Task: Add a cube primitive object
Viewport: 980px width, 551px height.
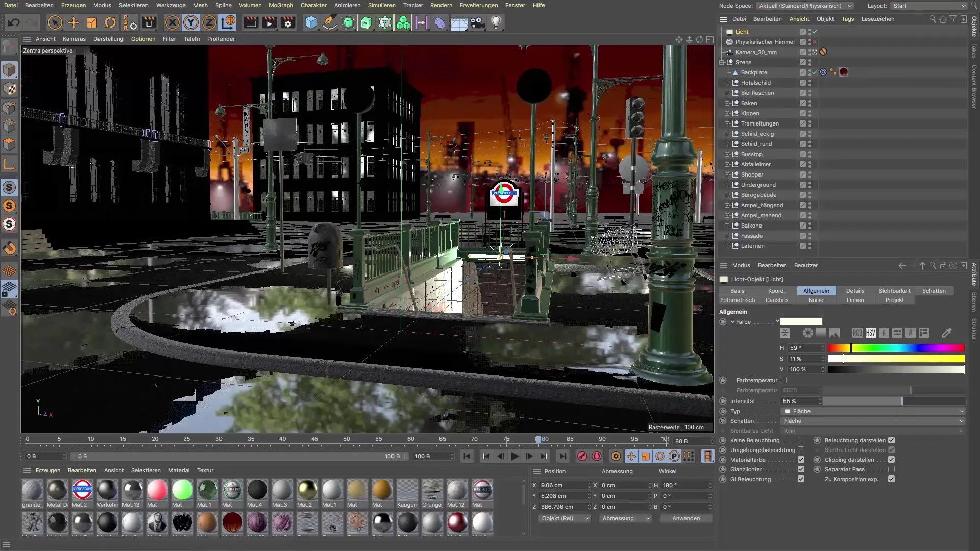Action: point(311,22)
